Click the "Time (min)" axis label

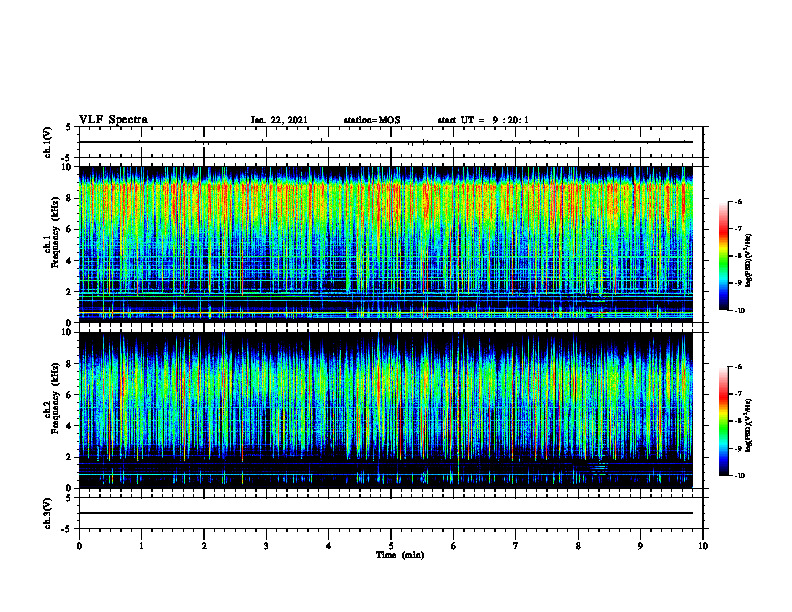coord(400,555)
